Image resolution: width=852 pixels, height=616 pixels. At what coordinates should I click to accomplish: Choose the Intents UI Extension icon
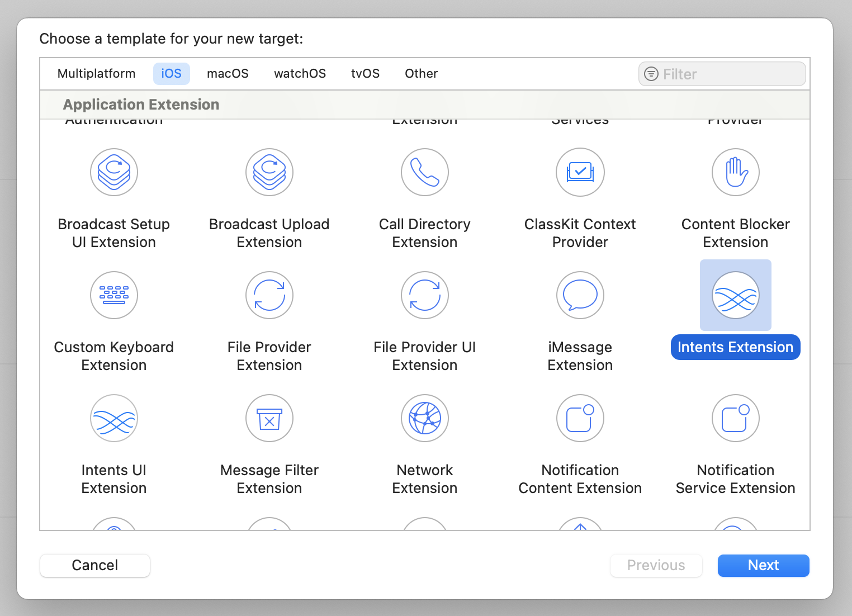pos(114,418)
